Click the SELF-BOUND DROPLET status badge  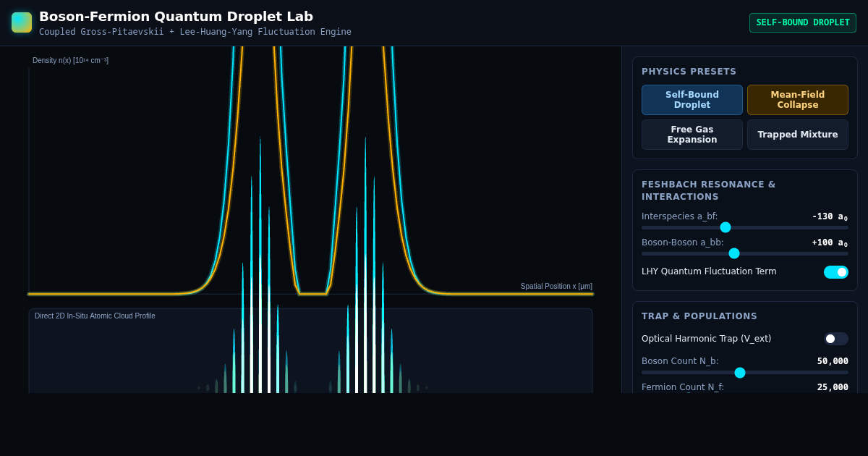(x=803, y=22)
